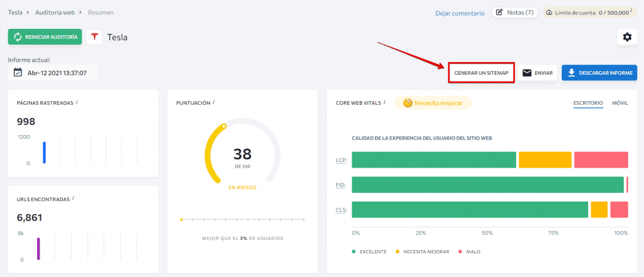The width and height of the screenshot is (644, 277).
Task: Click the 6,861 URLs found value
Action: (30, 218)
